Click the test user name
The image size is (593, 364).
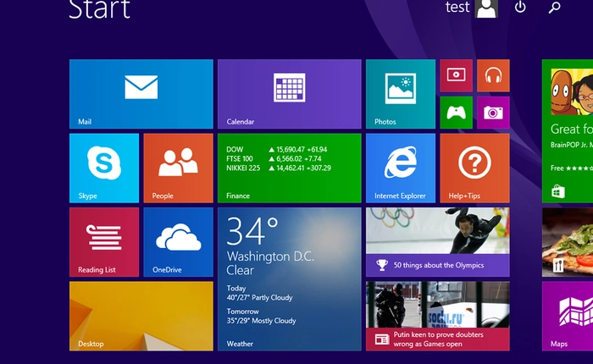point(457,7)
